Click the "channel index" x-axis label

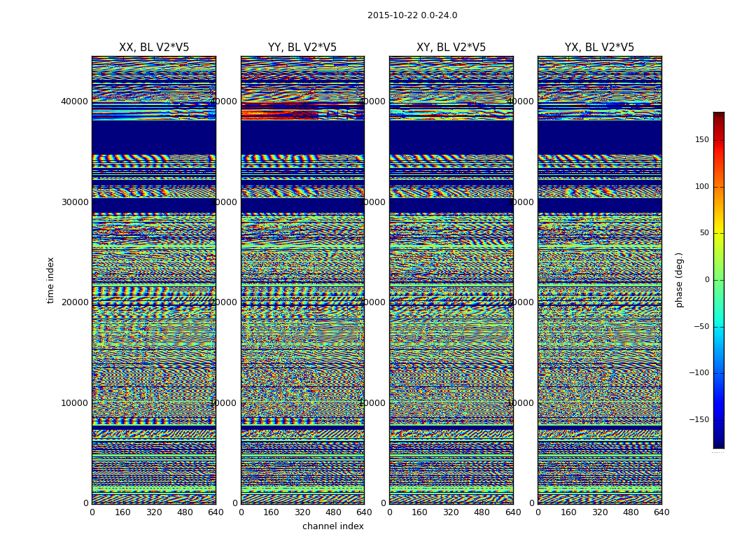[x=332, y=526]
